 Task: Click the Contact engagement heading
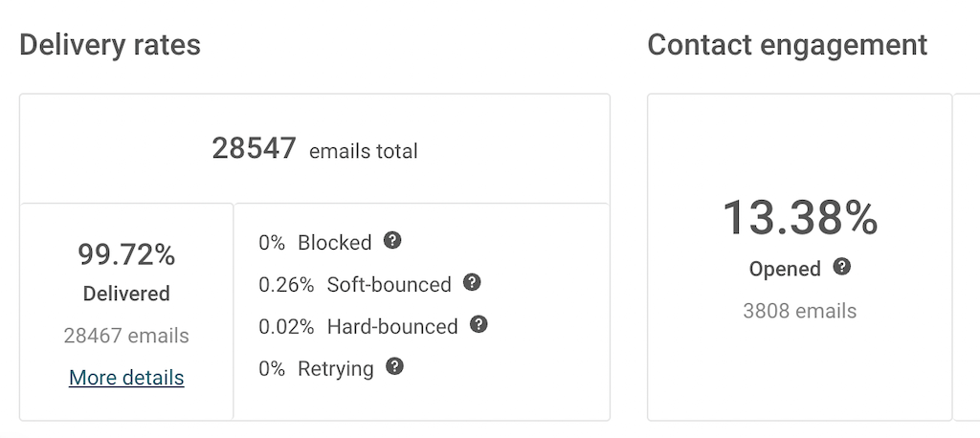788,45
